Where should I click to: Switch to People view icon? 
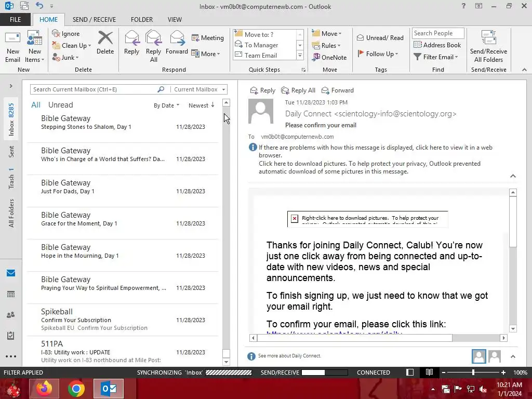click(x=11, y=315)
